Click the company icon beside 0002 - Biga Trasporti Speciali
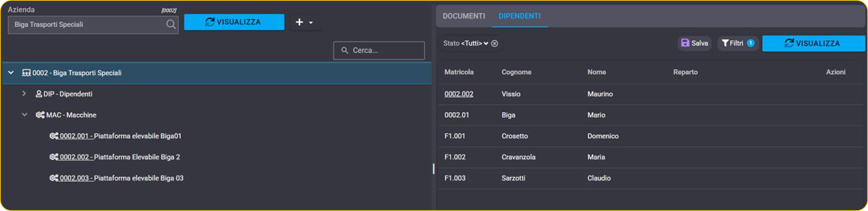This screenshot has width=868, height=211. (x=26, y=73)
